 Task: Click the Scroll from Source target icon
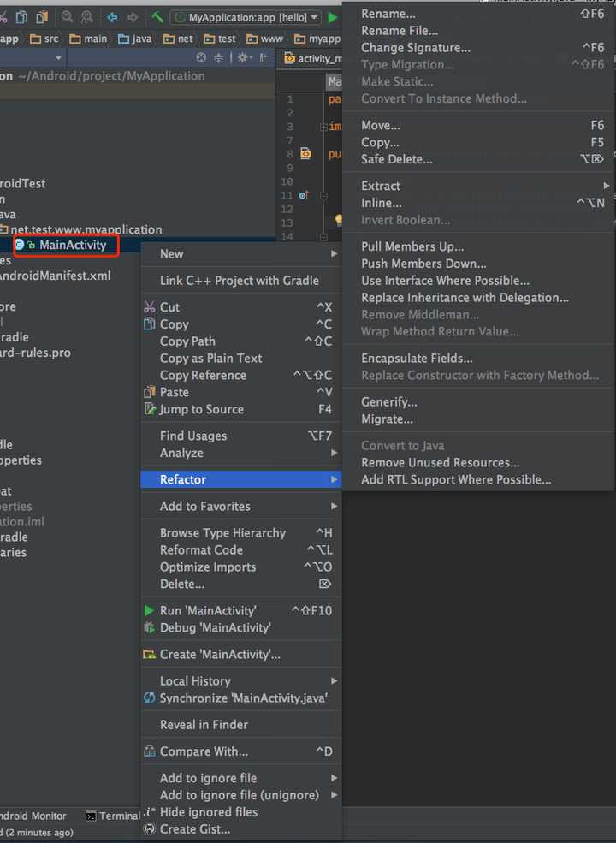click(x=201, y=57)
